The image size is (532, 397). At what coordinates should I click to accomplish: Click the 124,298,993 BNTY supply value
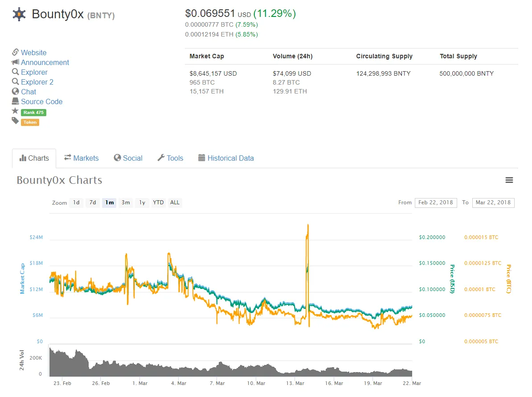pos(383,73)
